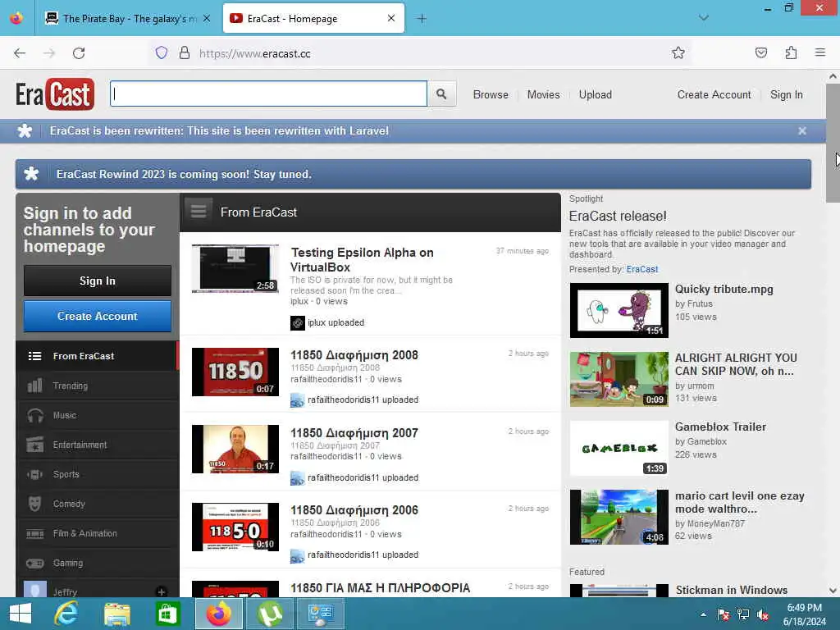This screenshot has height=630, width=840.
Task: Go back with browser back arrow
Action: pos(20,53)
